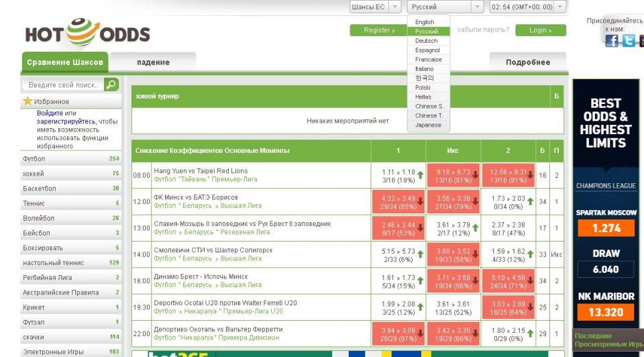Viewport: 644px width, 357px height.
Task: Click the green Register button
Action: [379, 30]
